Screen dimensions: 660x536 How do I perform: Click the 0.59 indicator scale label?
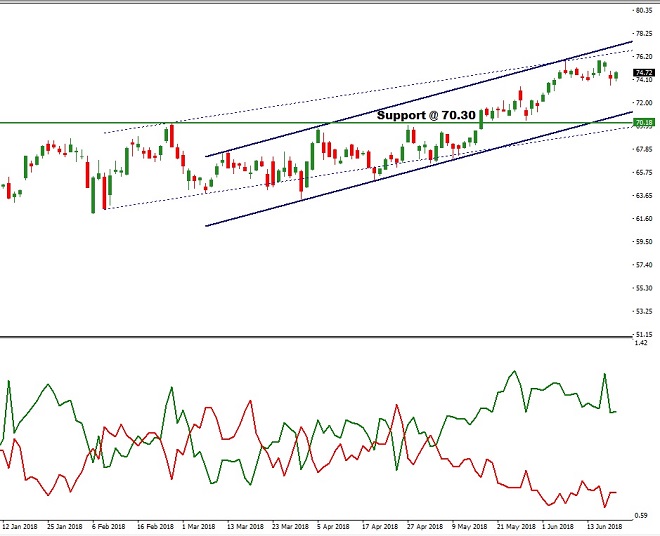[641, 516]
